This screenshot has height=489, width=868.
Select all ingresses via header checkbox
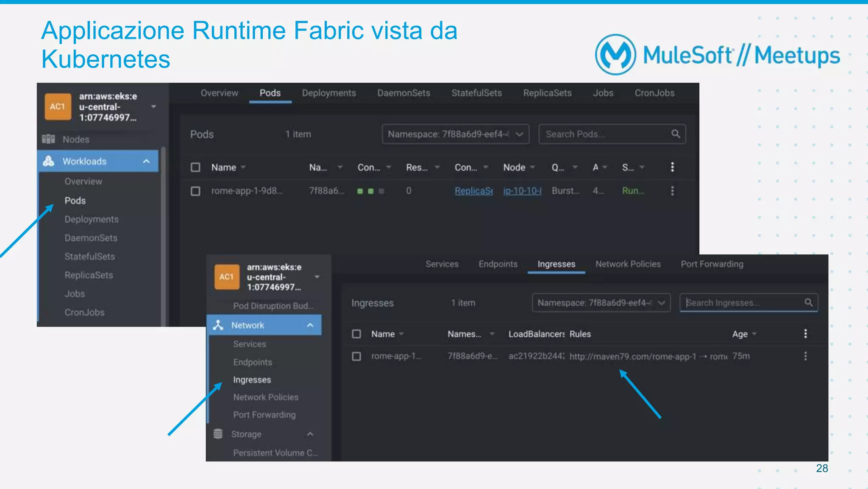click(356, 334)
